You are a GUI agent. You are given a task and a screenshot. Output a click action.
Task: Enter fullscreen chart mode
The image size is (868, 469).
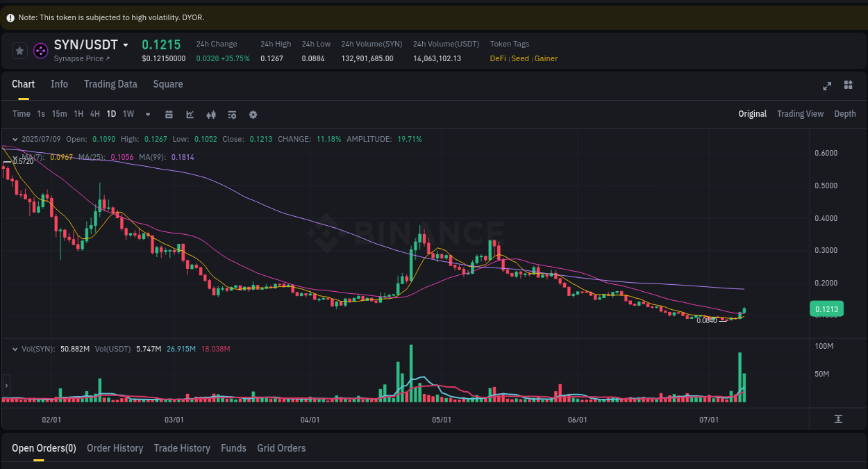826,85
